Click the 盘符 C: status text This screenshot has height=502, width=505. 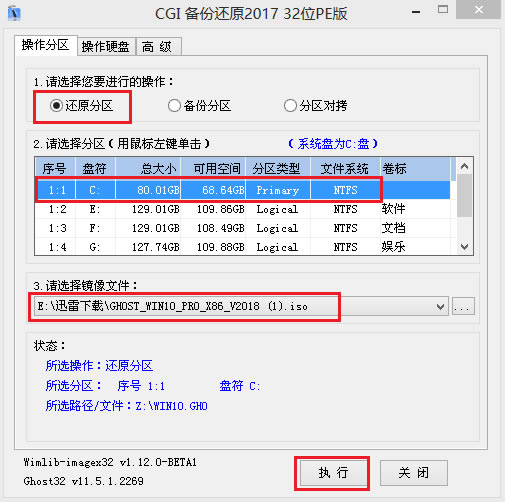240,386
